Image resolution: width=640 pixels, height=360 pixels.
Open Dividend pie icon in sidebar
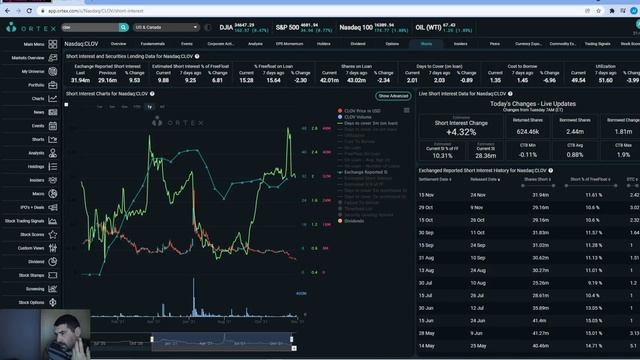pyautogui.click(x=53, y=262)
